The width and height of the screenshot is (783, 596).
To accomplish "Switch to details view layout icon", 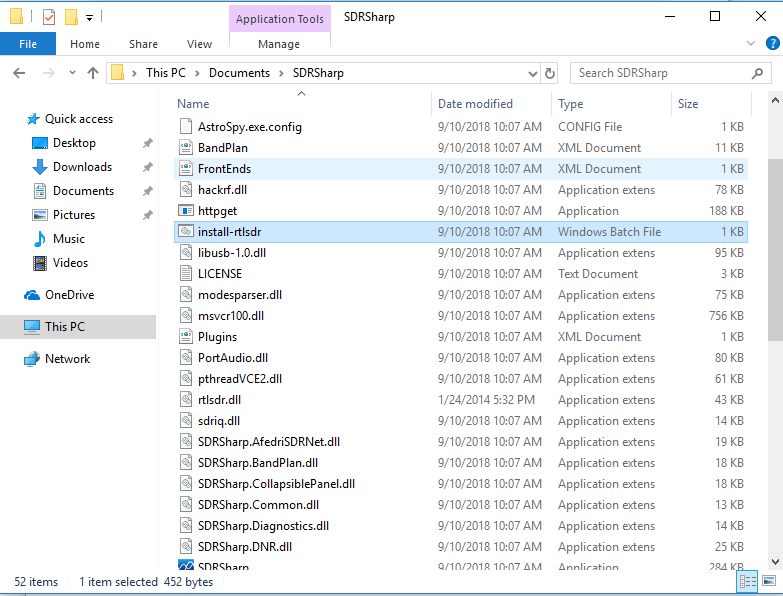I will 748,582.
